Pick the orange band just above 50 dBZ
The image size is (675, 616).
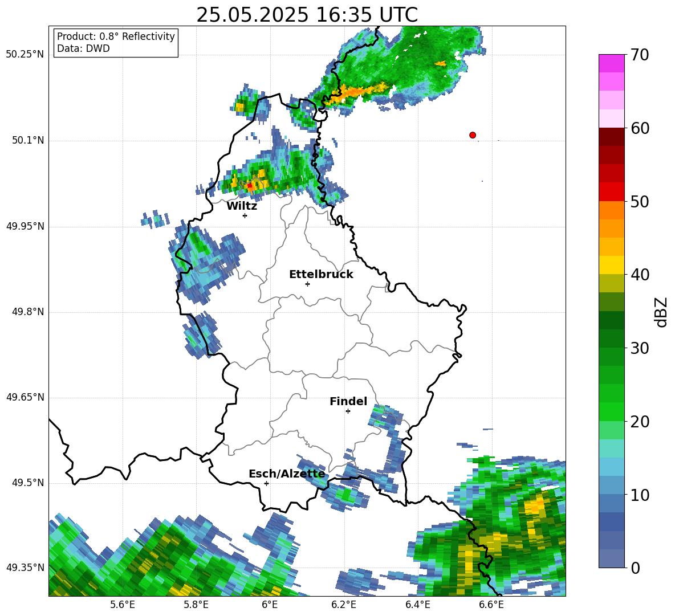click(x=611, y=210)
